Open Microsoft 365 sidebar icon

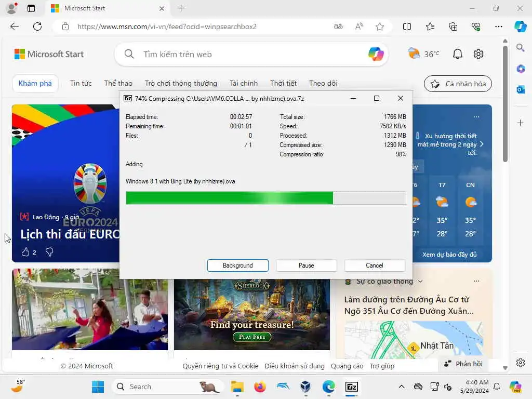(x=521, y=69)
